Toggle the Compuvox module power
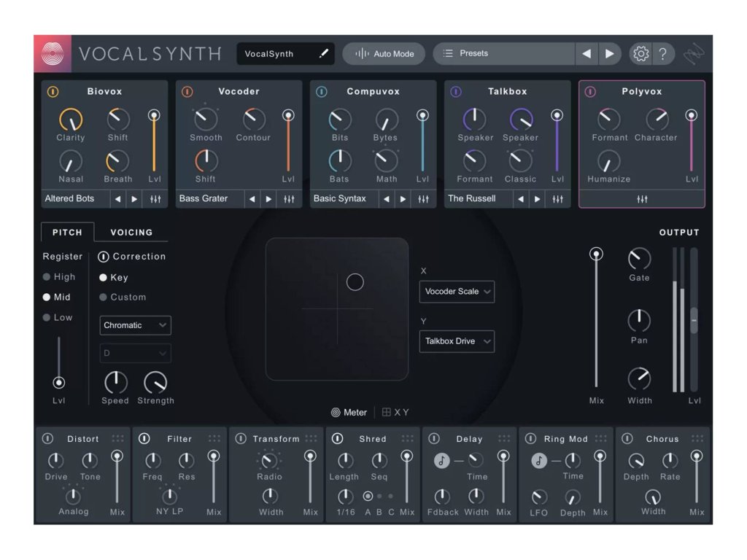 322,91
